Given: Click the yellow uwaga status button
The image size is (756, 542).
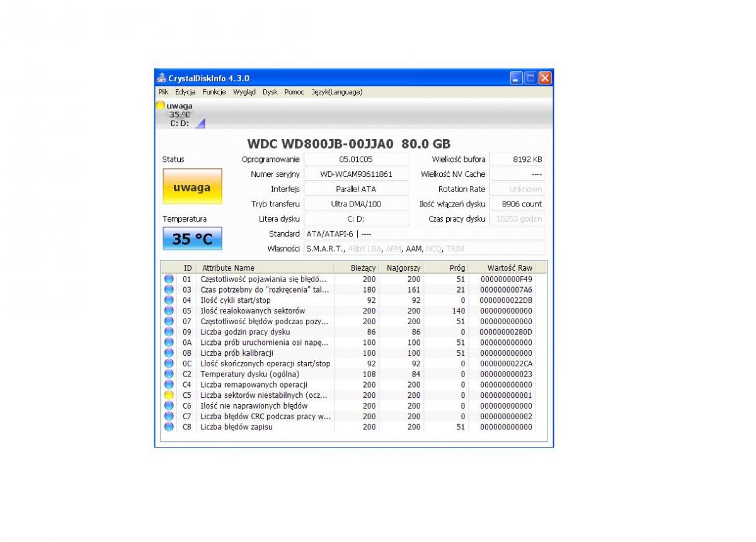Looking at the screenshot, I should coord(192,186).
